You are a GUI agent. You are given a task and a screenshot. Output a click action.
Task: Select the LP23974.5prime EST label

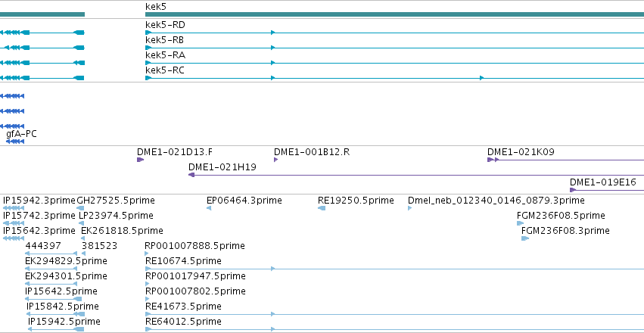116,216
